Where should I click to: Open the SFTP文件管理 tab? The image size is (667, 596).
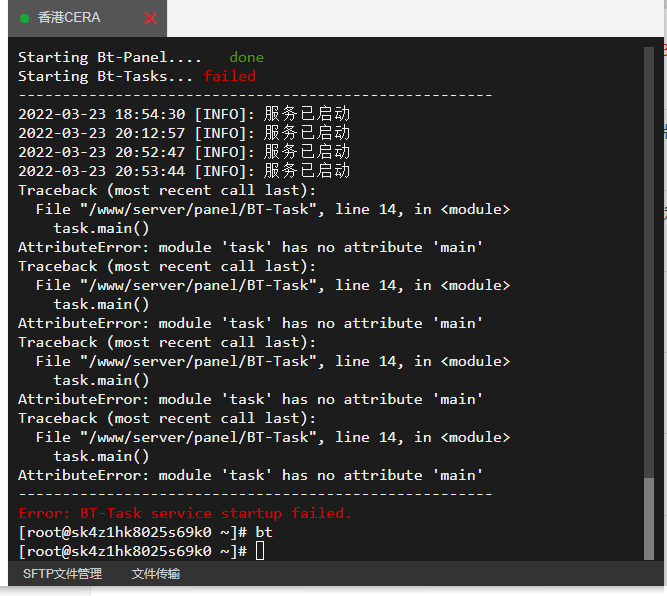63,573
